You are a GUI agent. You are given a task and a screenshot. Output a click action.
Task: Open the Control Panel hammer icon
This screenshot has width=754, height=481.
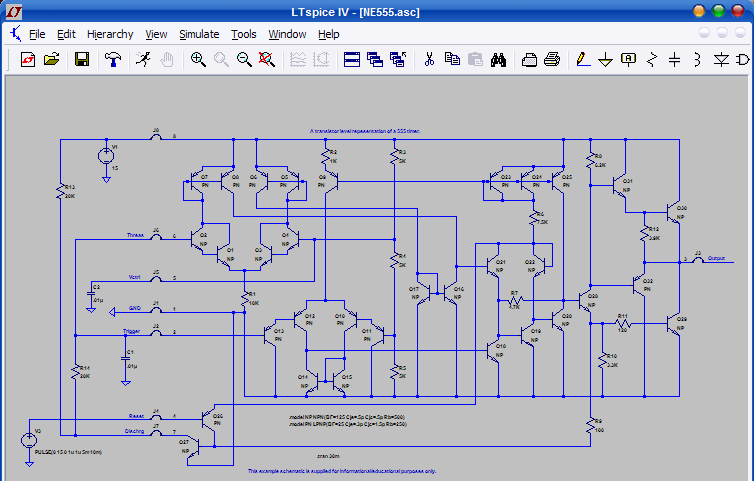click(112, 60)
